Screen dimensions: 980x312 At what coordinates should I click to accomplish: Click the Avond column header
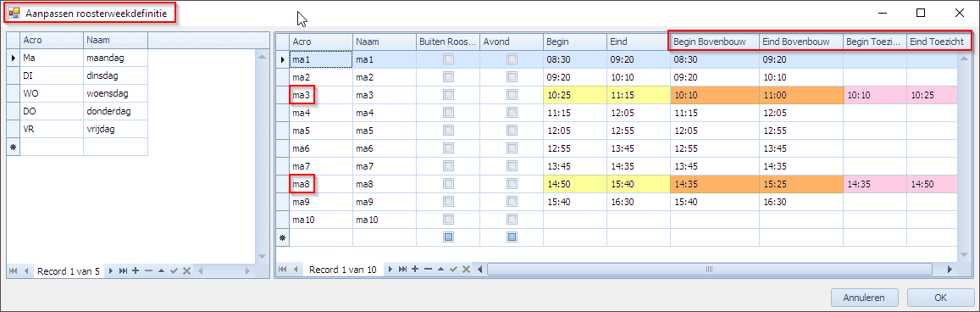[x=511, y=42]
